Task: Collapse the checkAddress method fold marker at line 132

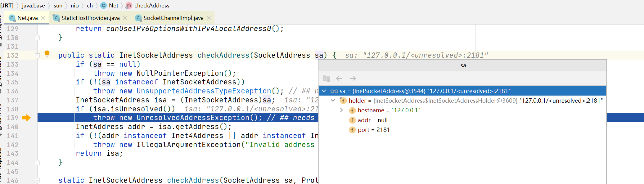Action: pyautogui.click(x=37, y=56)
